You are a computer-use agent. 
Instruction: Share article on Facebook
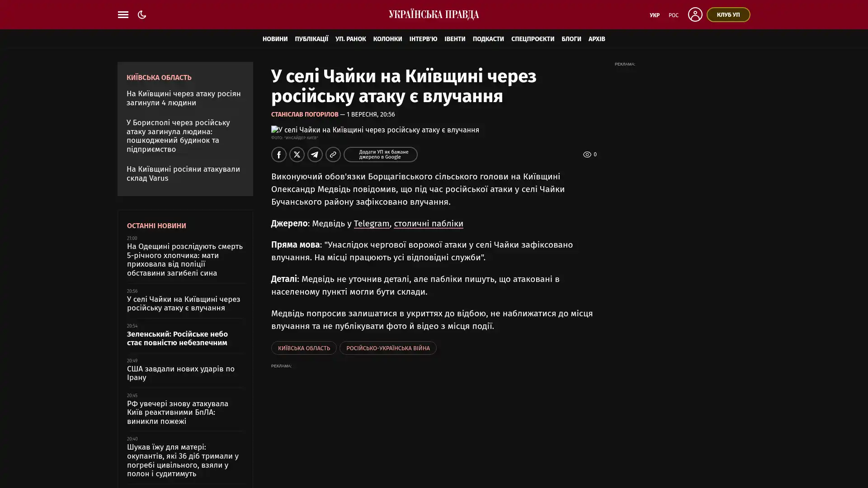pos(279,155)
